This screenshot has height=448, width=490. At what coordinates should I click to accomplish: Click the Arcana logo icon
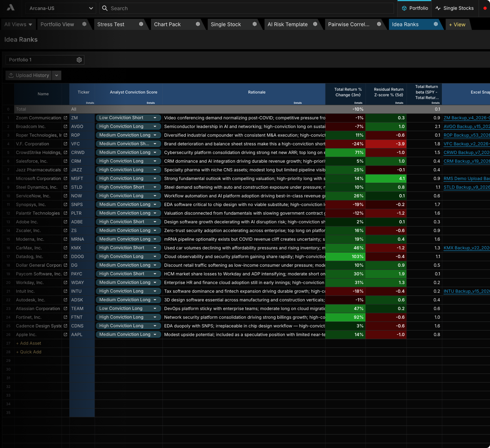tap(11, 7)
